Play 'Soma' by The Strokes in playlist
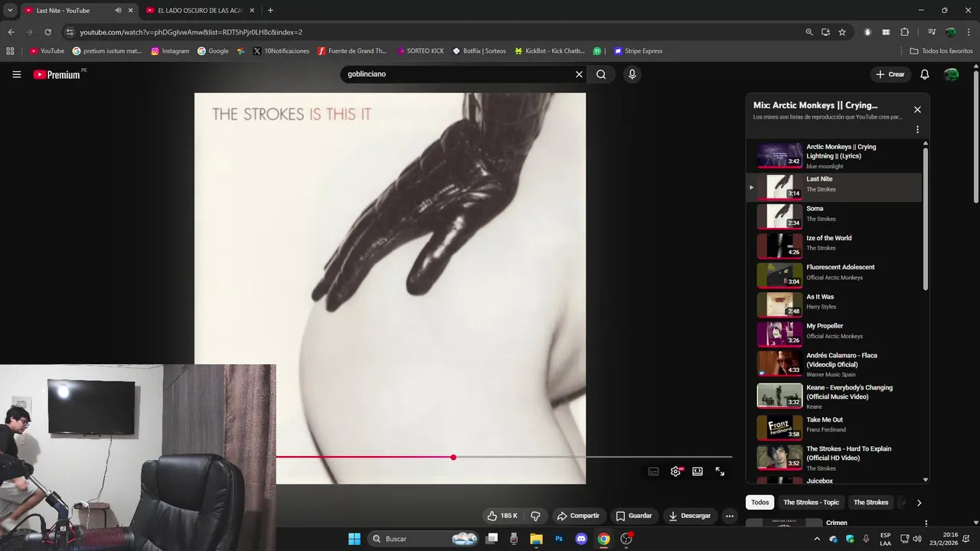This screenshot has width=980, height=551. coord(835,217)
